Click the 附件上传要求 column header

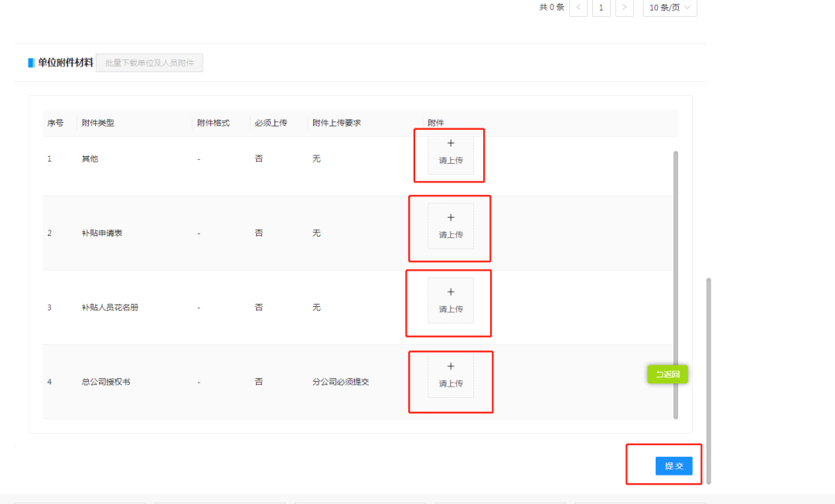click(x=337, y=123)
